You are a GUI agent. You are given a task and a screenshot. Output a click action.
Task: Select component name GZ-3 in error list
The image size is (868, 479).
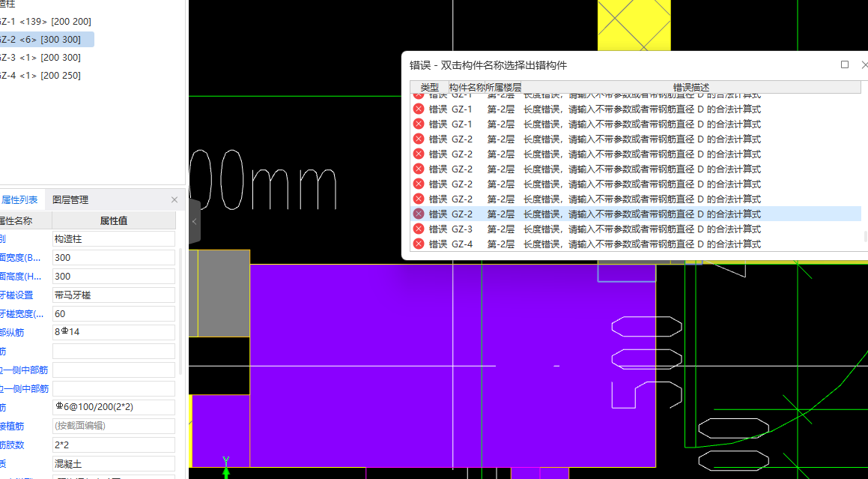click(462, 229)
